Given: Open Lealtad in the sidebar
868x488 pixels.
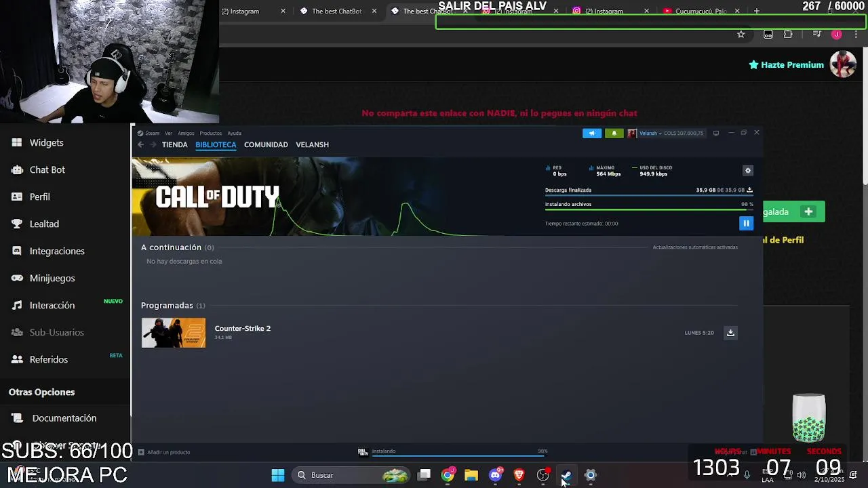Looking at the screenshot, I should (44, 224).
